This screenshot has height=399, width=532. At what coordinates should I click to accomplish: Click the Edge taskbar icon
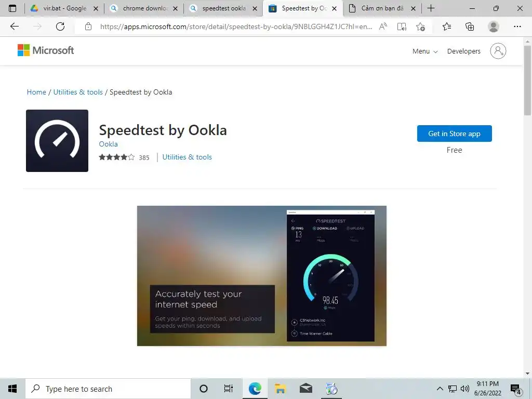255,389
